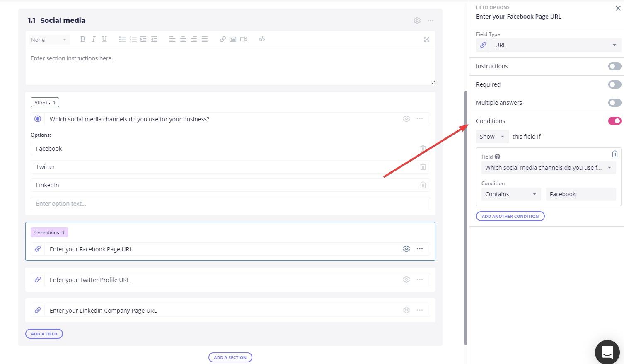
Task: Open Social media section more options
Action: coord(431,21)
